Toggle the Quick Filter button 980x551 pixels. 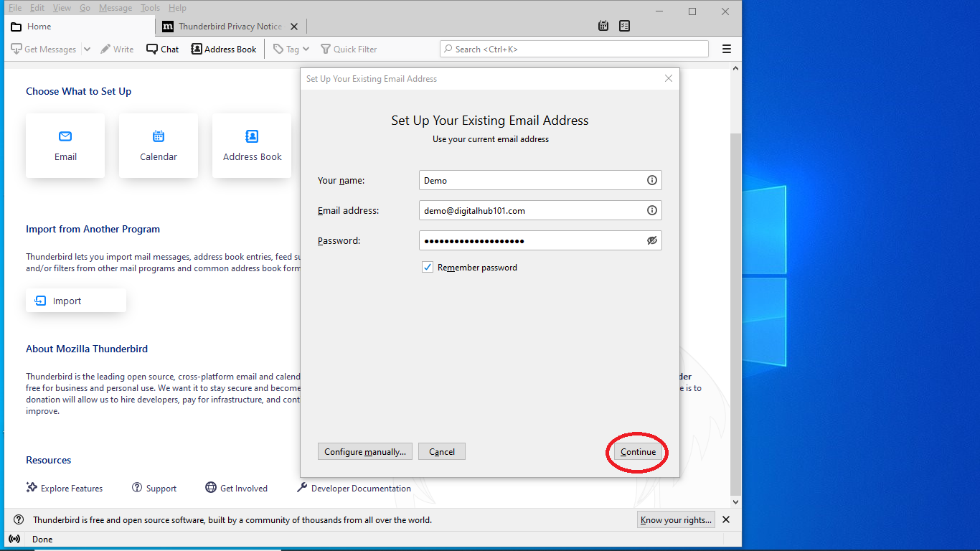click(x=349, y=50)
